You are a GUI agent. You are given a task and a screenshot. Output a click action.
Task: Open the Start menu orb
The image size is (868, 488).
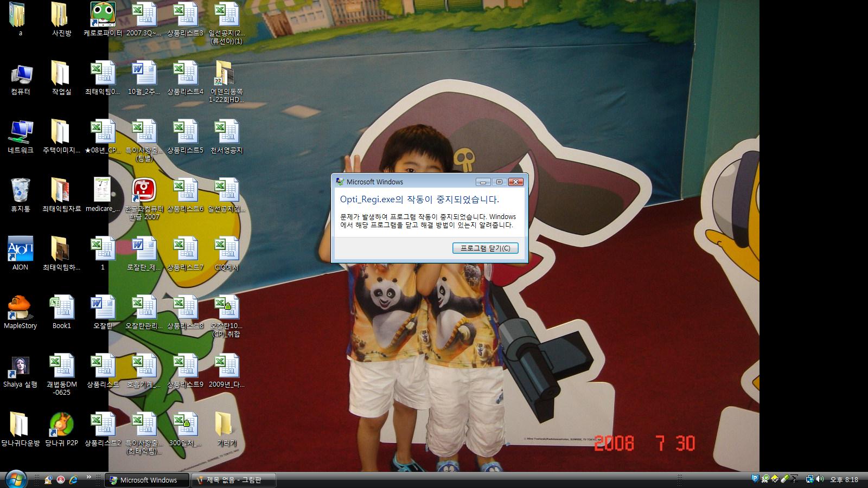tap(15, 479)
